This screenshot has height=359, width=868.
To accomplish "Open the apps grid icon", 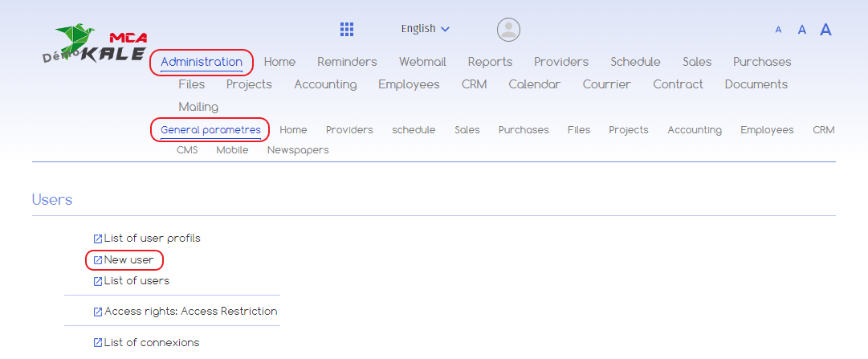I will 347,30.
